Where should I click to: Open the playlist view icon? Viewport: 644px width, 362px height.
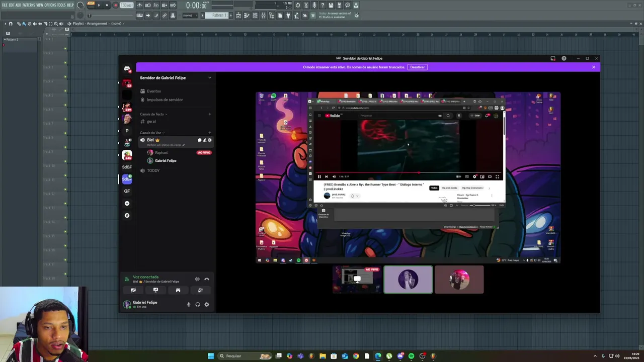pos(238,16)
